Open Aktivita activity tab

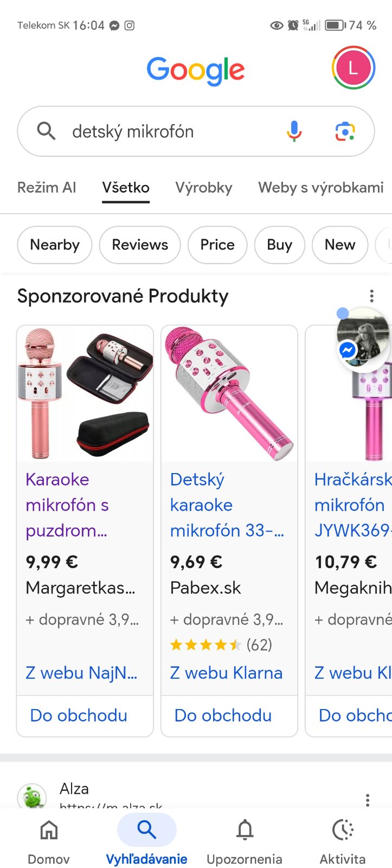(x=342, y=842)
